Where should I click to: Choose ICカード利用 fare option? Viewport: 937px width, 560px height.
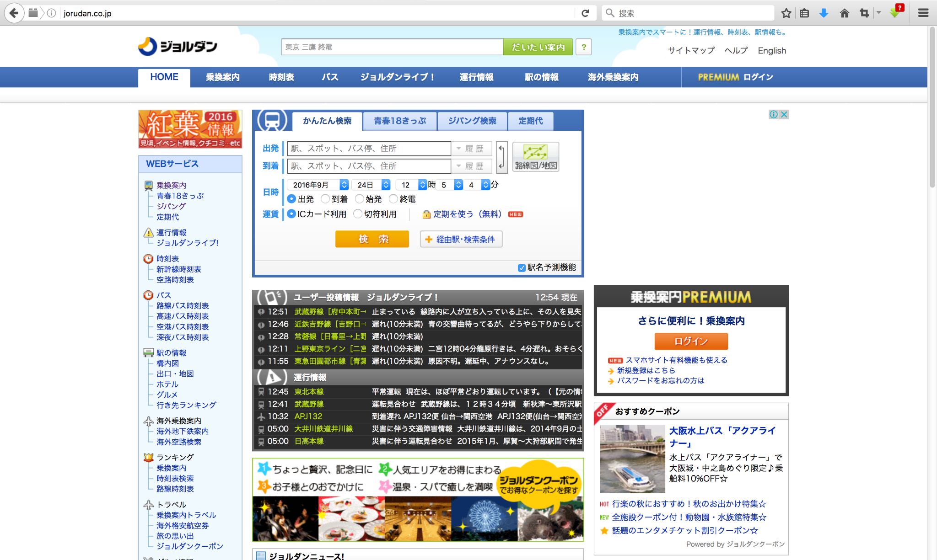click(x=291, y=214)
